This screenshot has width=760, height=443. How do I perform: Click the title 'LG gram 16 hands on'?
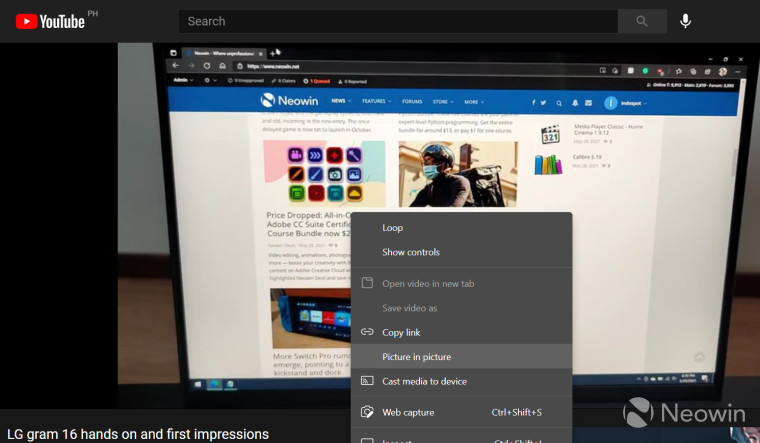(138, 434)
